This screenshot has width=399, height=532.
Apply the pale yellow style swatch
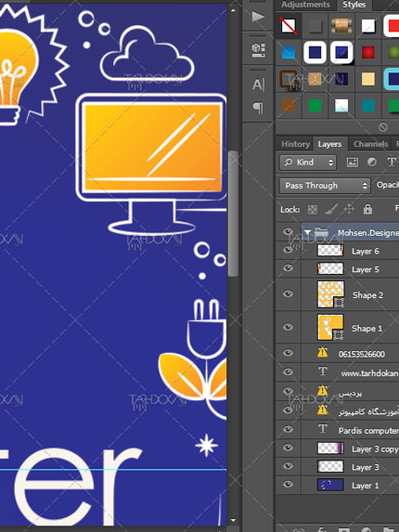pos(367,79)
